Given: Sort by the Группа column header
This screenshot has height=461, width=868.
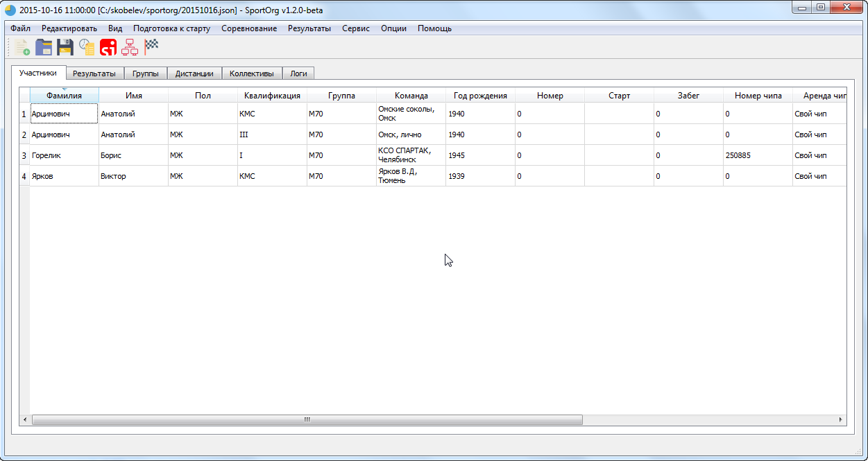Looking at the screenshot, I should click(x=341, y=96).
